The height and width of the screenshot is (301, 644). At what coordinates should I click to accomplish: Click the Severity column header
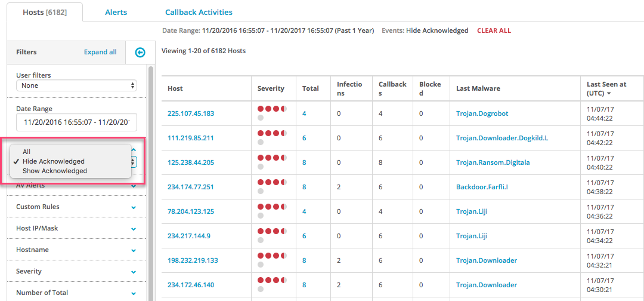pyautogui.click(x=271, y=88)
